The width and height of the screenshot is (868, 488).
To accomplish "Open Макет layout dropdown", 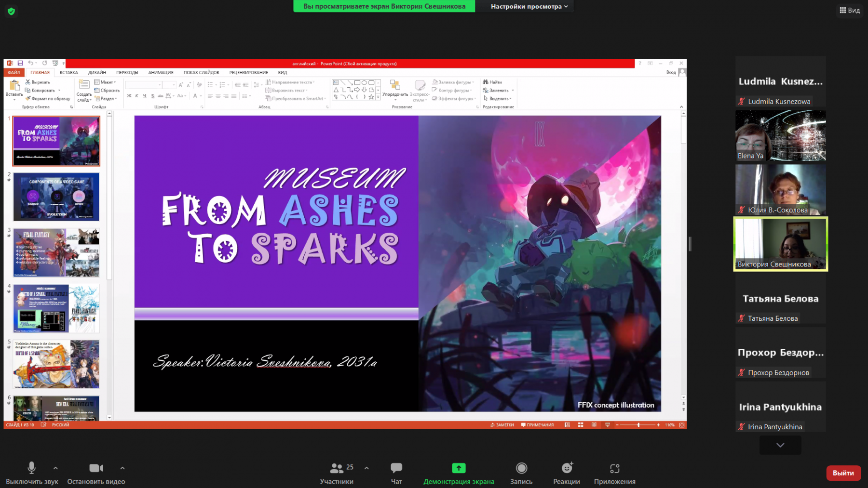I will (105, 82).
